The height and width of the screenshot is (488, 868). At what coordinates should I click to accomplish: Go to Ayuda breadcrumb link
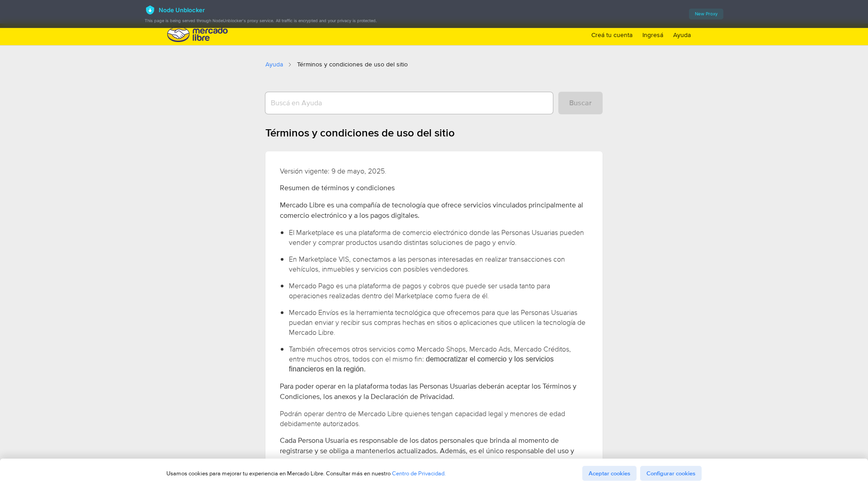pyautogui.click(x=274, y=65)
